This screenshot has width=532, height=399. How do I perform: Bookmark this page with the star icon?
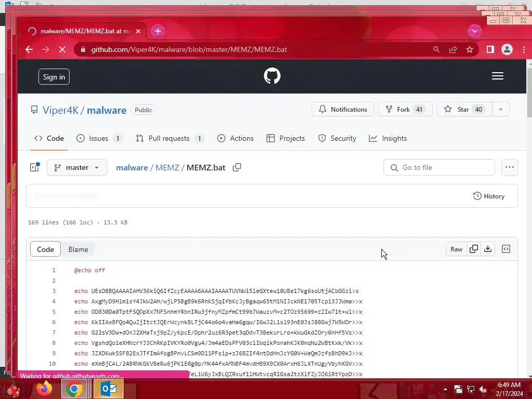pyautogui.click(x=470, y=49)
